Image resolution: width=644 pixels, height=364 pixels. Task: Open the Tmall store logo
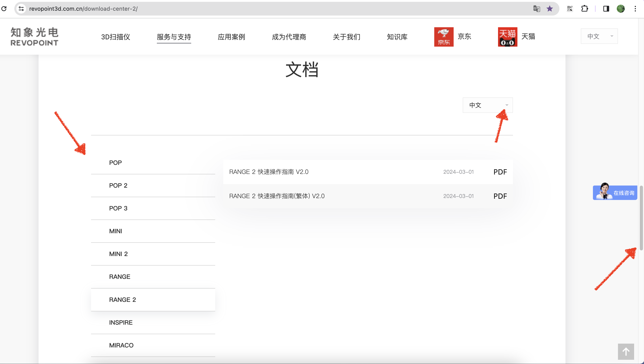pos(508,37)
